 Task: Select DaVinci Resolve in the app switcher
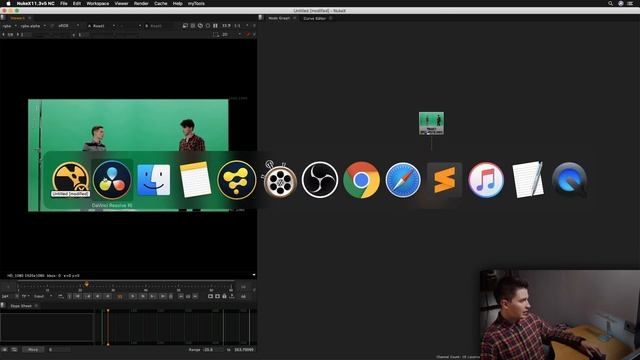pos(112,180)
